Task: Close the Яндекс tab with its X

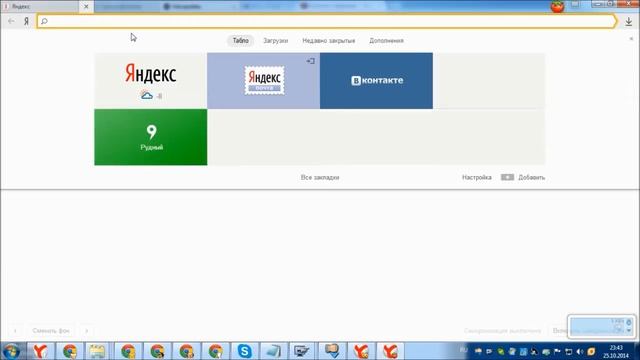Action: pyautogui.click(x=86, y=7)
